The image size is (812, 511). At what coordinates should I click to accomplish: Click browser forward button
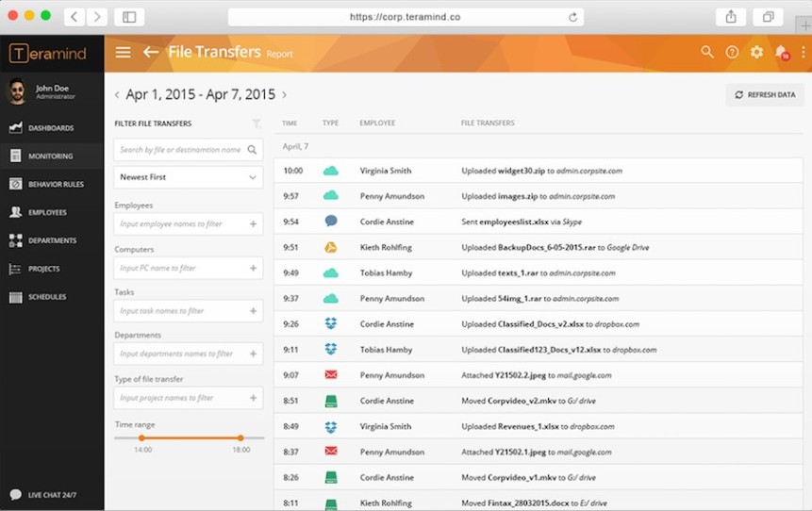pyautogui.click(x=97, y=17)
